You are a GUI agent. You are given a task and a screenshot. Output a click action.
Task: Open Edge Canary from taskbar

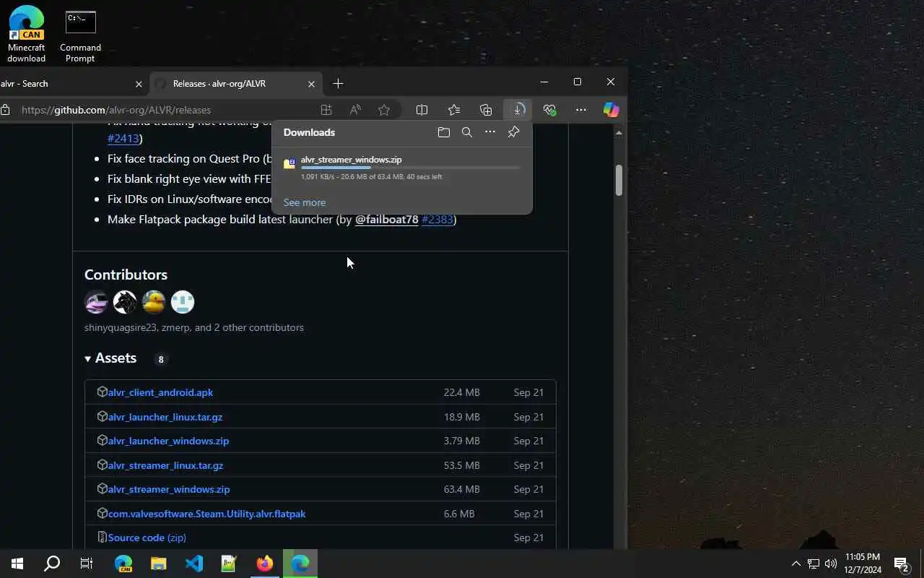(123, 564)
